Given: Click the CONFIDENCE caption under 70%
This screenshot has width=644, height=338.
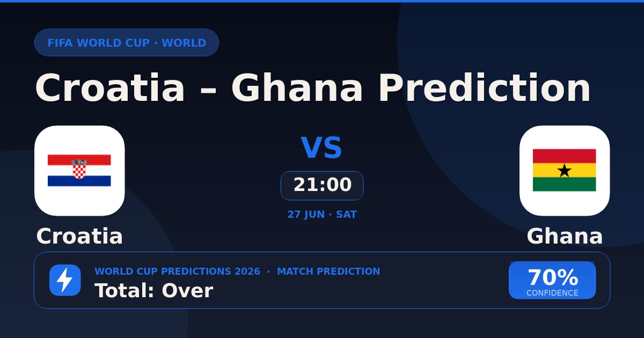Looking at the screenshot, I should tap(552, 293).
